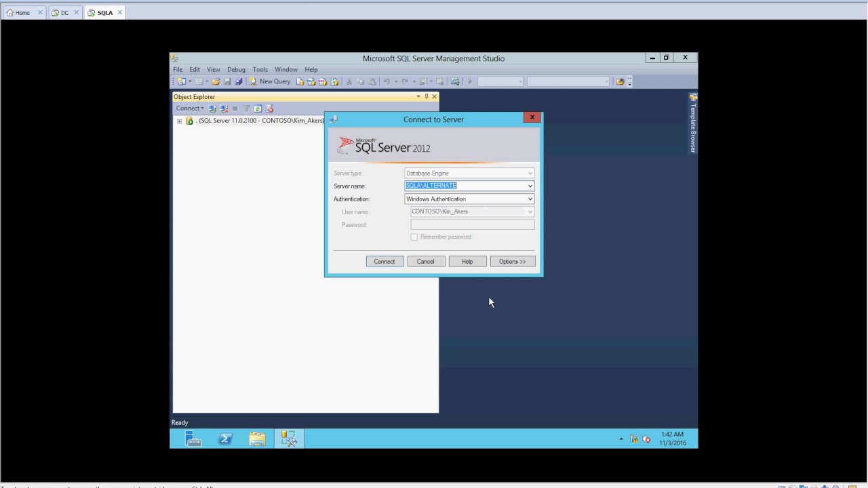This screenshot has height=488, width=868.
Task: Open the Tools menu
Action: 260,69
